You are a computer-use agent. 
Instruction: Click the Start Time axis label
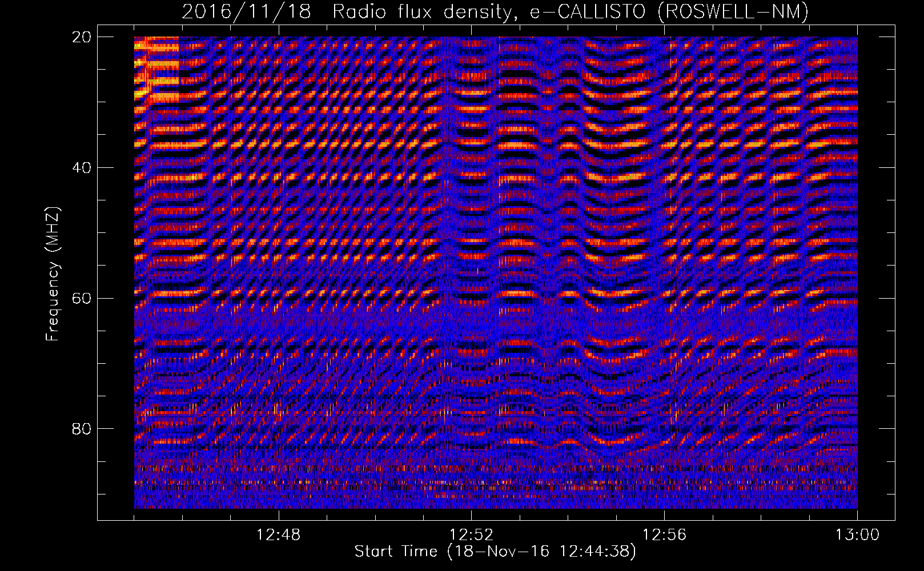pyautogui.click(x=495, y=552)
